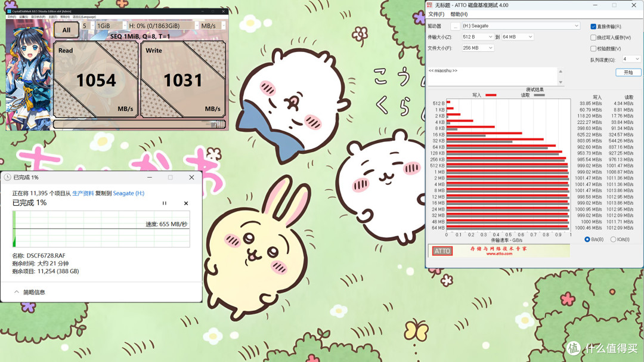Open the 64 MB transfer size end dropdown
Screen dimensions: 644x362
(517, 36)
